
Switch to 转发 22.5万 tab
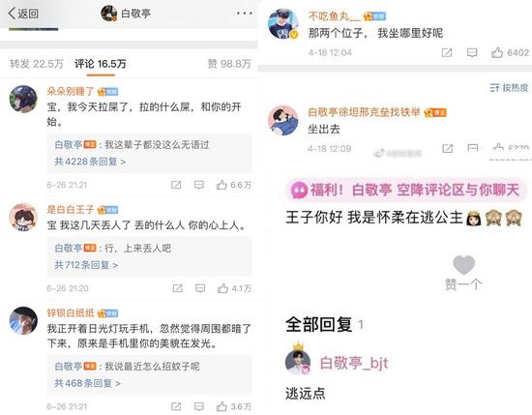click(x=37, y=64)
